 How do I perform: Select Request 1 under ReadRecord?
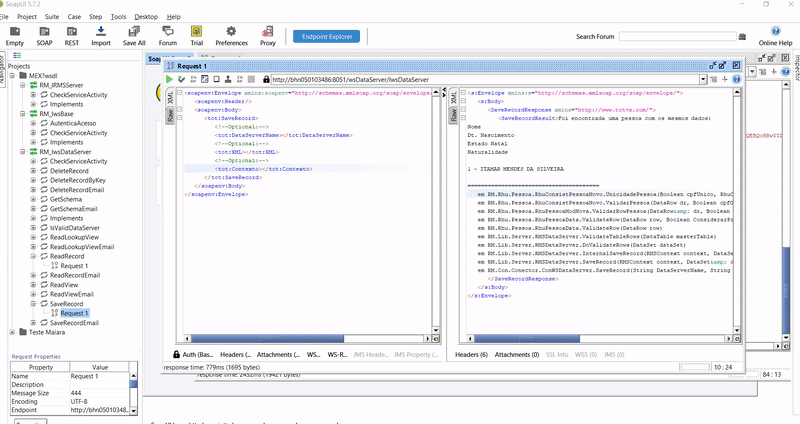click(74, 266)
